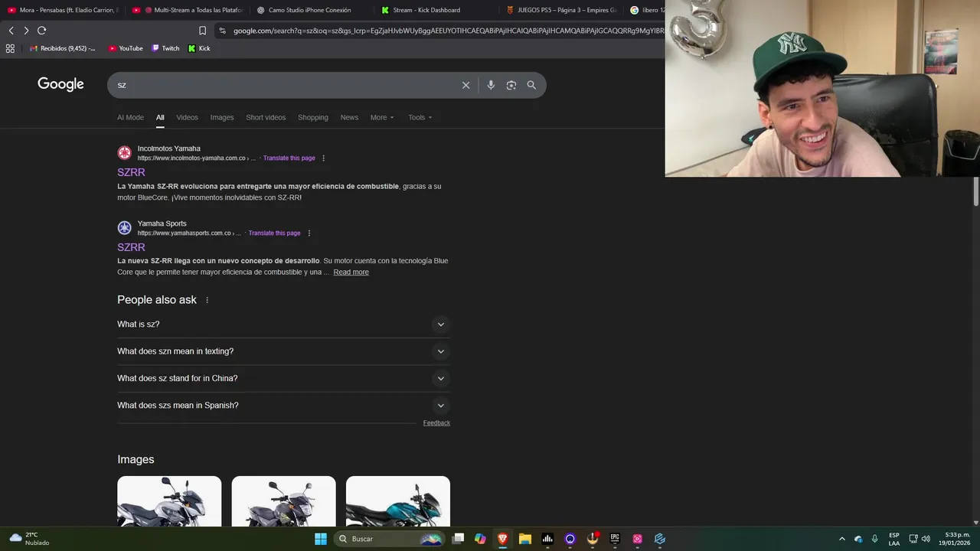The height and width of the screenshot is (551, 980).
Task: Open the News search tab
Action: tap(349, 117)
